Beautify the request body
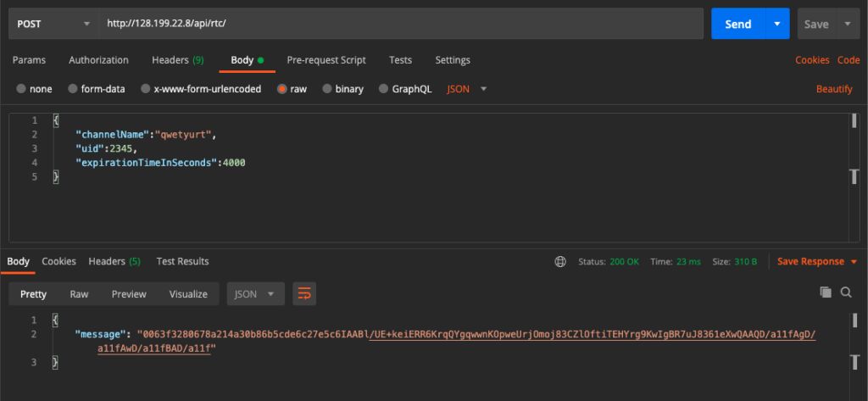868x401 pixels. tap(834, 89)
